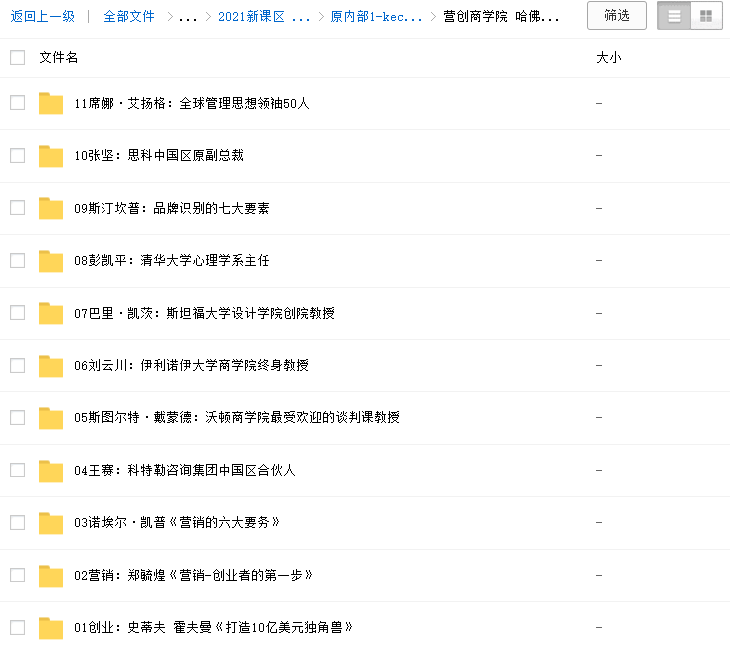This screenshot has width=730, height=646.
Task: Expand the collapsed '...' breadcrumb
Action: [188, 18]
